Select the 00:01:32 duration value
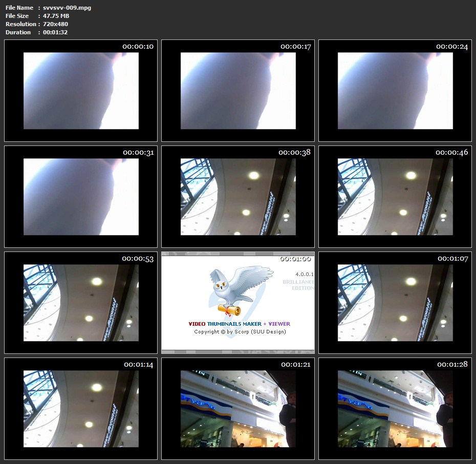 pos(55,32)
